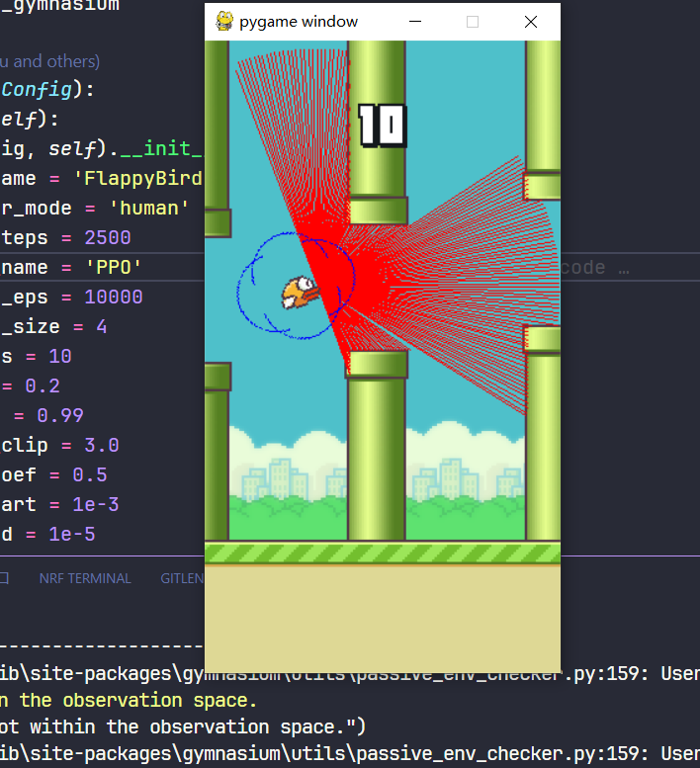Click the 'human' render mode string
This screenshot has width=700, height=768.
pyautogui.click(x=149, y=209)
